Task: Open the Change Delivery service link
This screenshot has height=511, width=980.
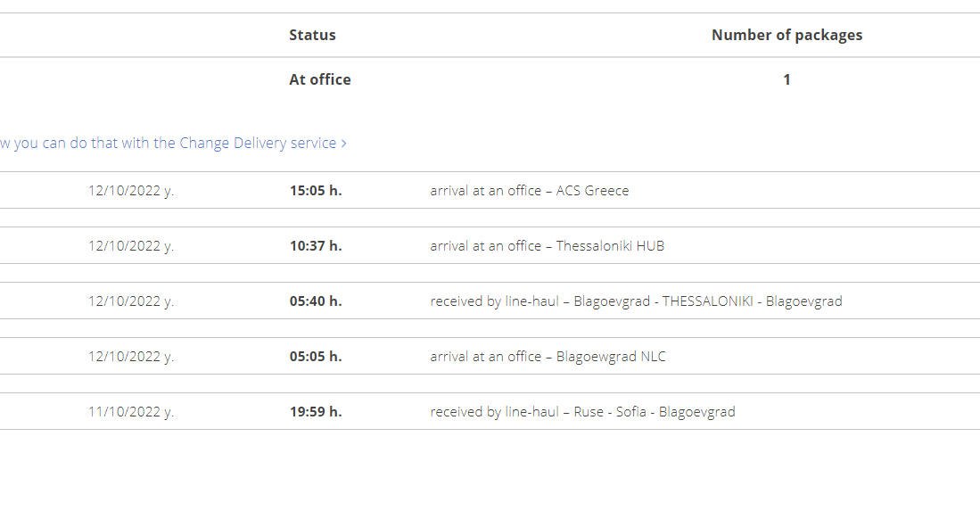Action: pyautogui.click(x=173, y=143)
